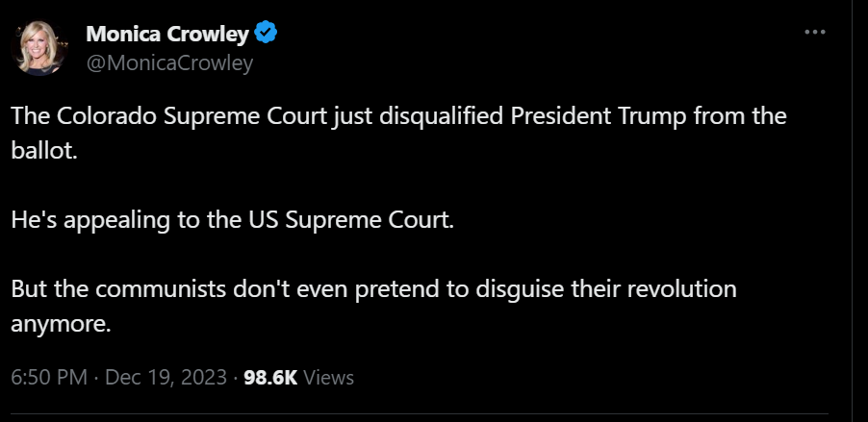Image resolution: width=868 pixels, height=422 pixels.
Task: Click the Monica Crowley display name
Action: (x=167, y=35)
